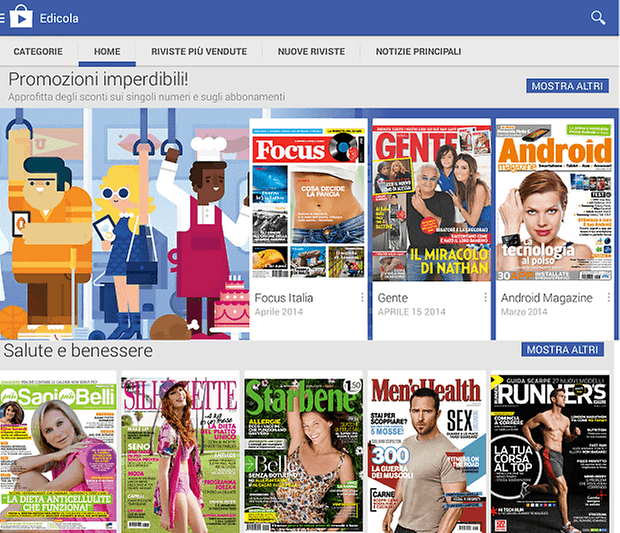
Task: Open overflow menu for Gente
Action: (x=486, y=298)
